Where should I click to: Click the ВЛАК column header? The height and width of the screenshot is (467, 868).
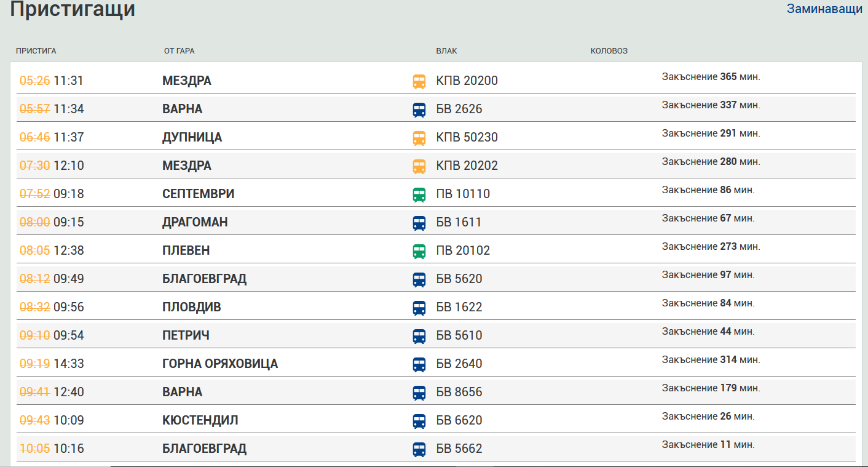[x=446, y=51]
